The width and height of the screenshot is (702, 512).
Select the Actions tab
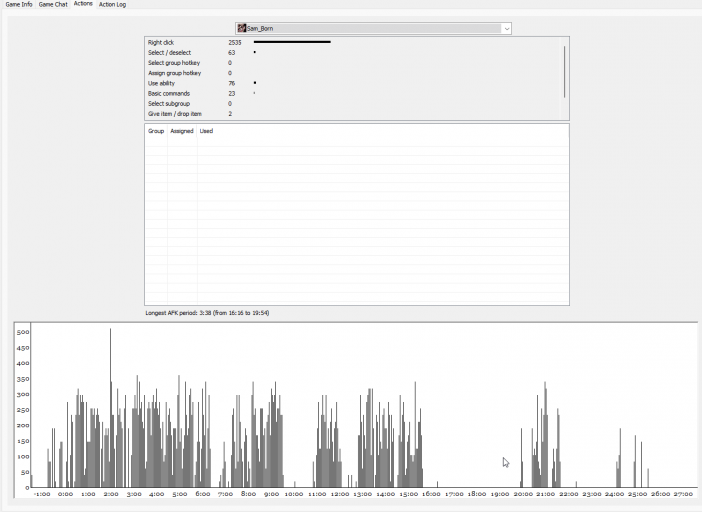pos(83,4)
